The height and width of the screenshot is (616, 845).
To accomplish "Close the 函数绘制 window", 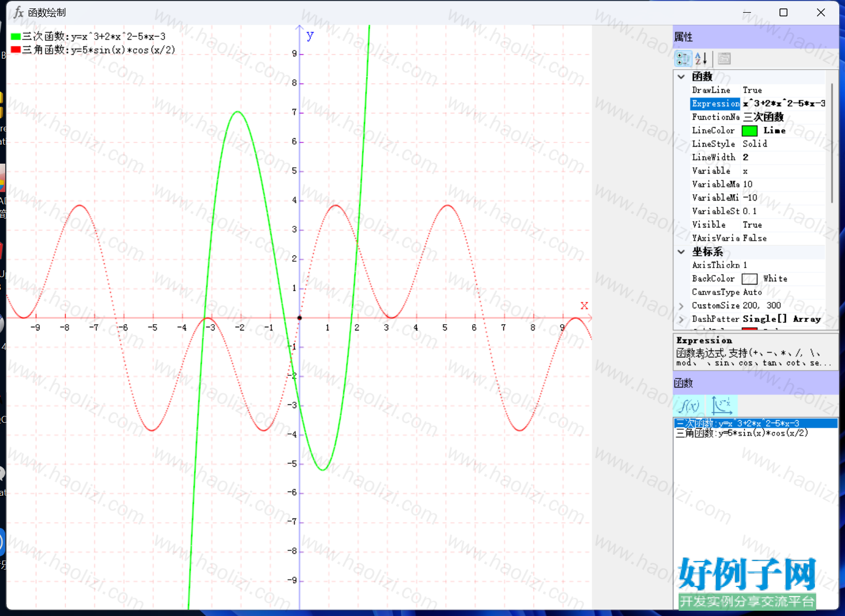I will click(x=821, y=12).
